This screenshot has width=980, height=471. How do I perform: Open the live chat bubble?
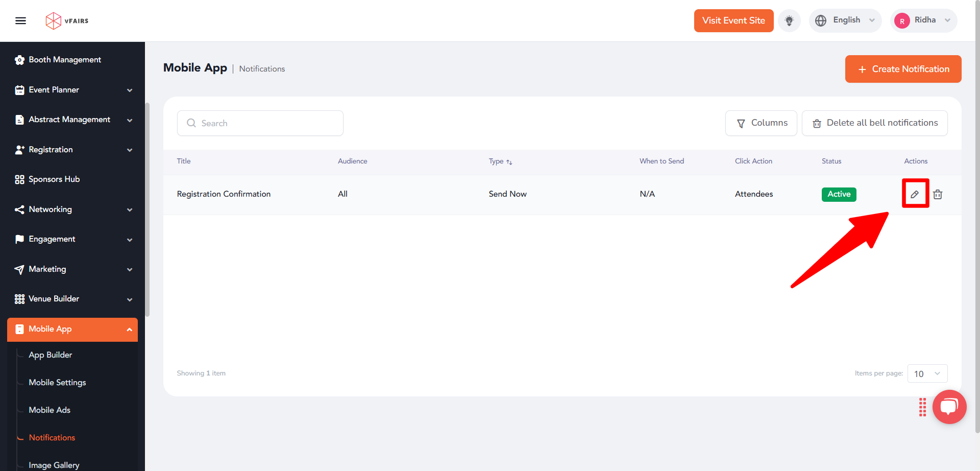[949, 407]
